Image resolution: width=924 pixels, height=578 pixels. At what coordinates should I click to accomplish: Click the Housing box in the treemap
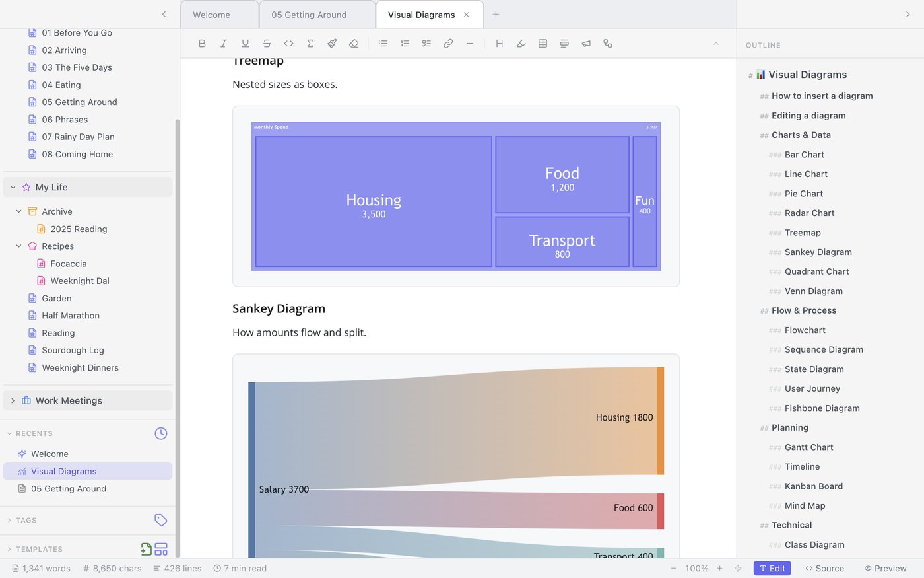374,201
